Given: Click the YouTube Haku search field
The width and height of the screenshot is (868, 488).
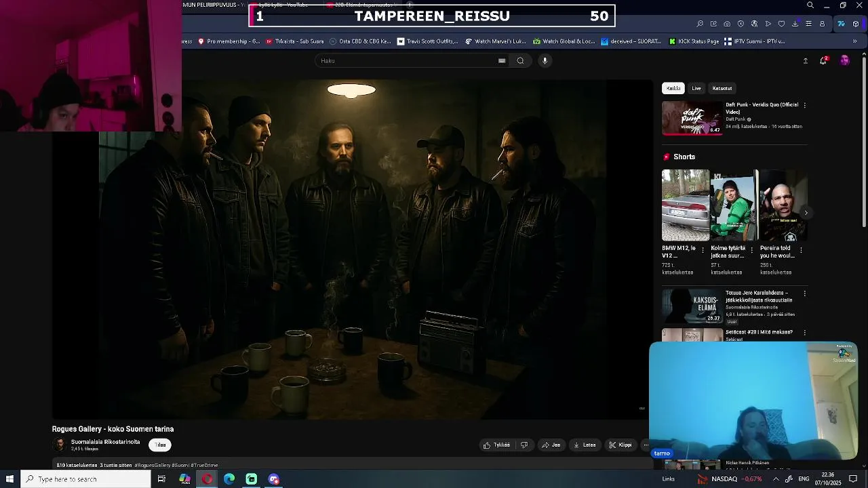Looking at the screenshot, I should tap(407, 61).
